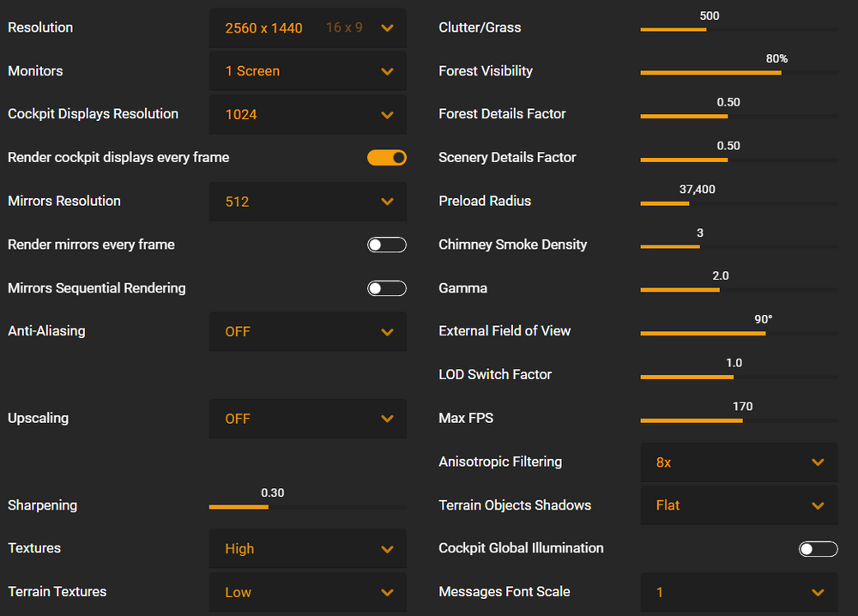Open Textures quality dropdown

point(307,549)
